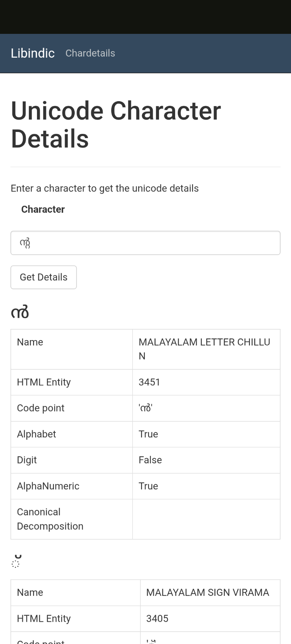Image resolution: width=291 pixels, height=644 pixels.
Task: Click the Canonical Decomposition row label
Action: [50, 519]
